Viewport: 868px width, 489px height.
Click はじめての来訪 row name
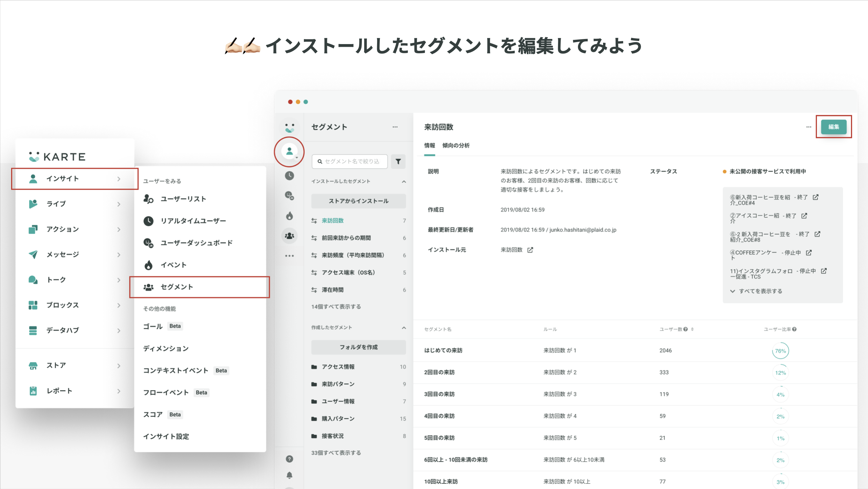(443, 351)
